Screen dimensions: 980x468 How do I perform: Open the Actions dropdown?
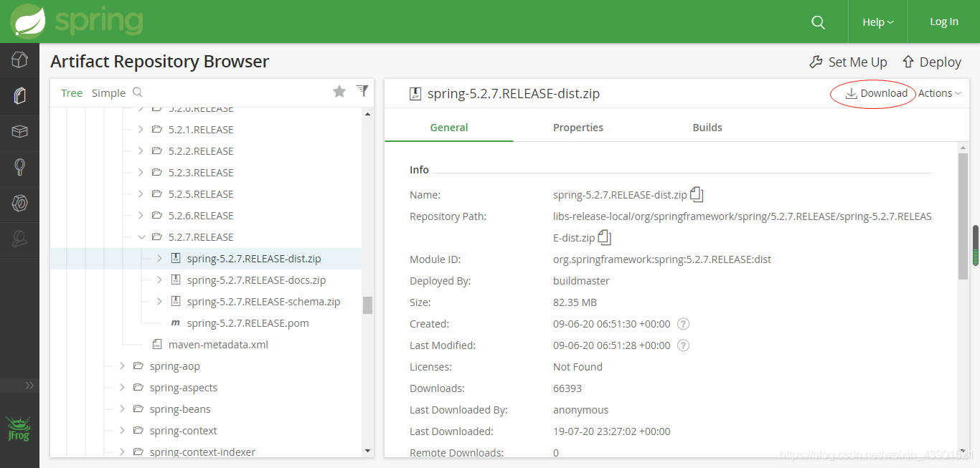click(x=940, y=93)
